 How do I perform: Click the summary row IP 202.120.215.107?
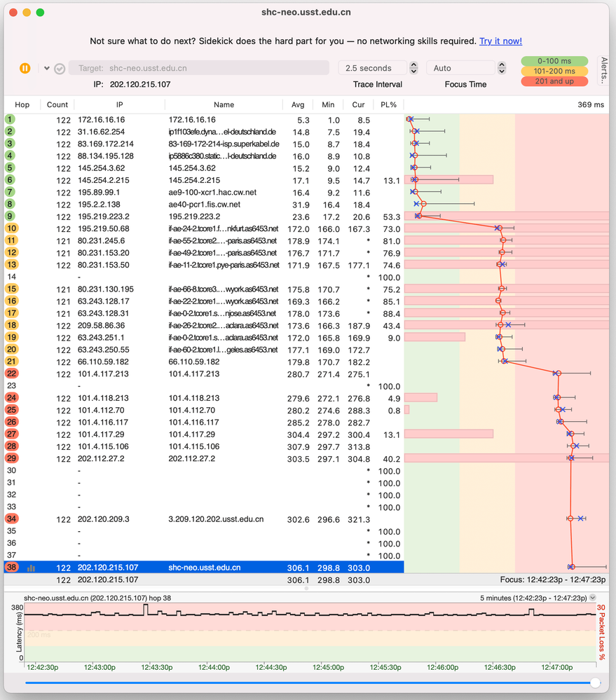click(x=108, y=580)
